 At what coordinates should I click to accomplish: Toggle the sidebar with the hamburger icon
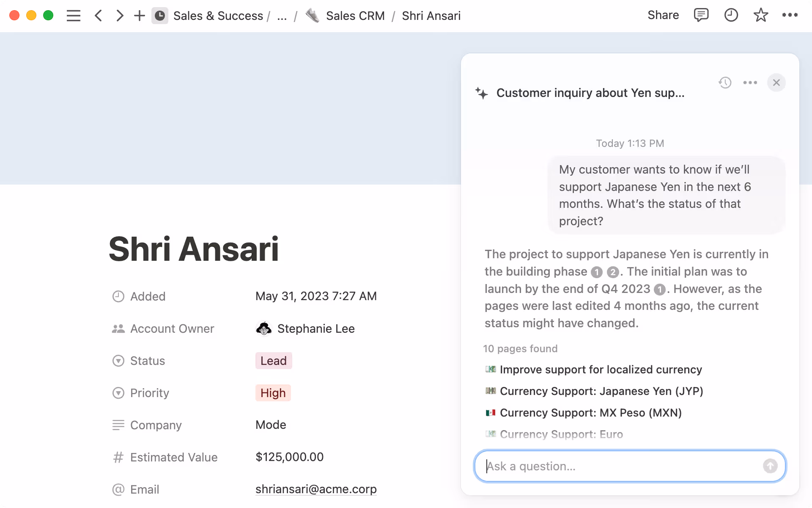click(x=73, y=16)
